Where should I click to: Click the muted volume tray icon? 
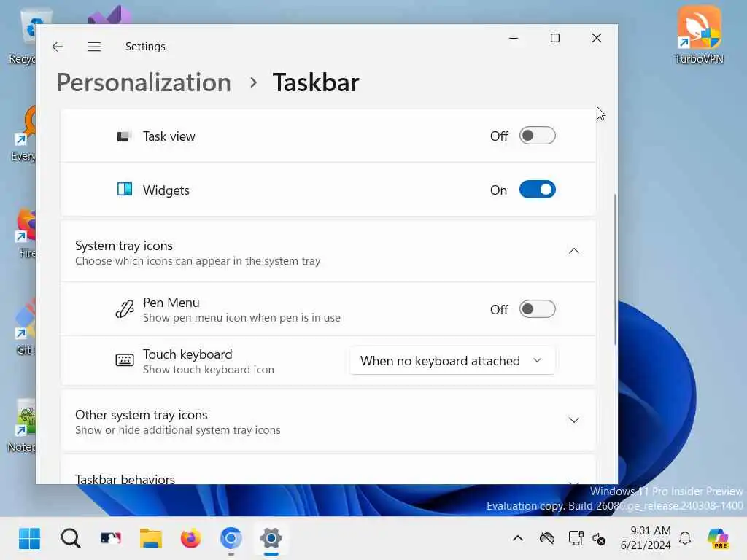pyautogui.click(x=599, y=539)
